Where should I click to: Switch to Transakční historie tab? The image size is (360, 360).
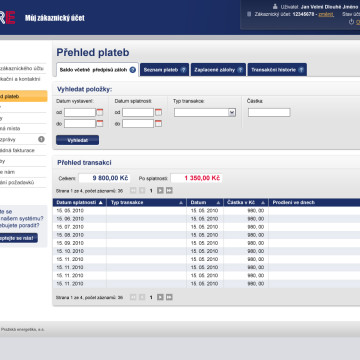pyautogui.click(x=277, y=70)
